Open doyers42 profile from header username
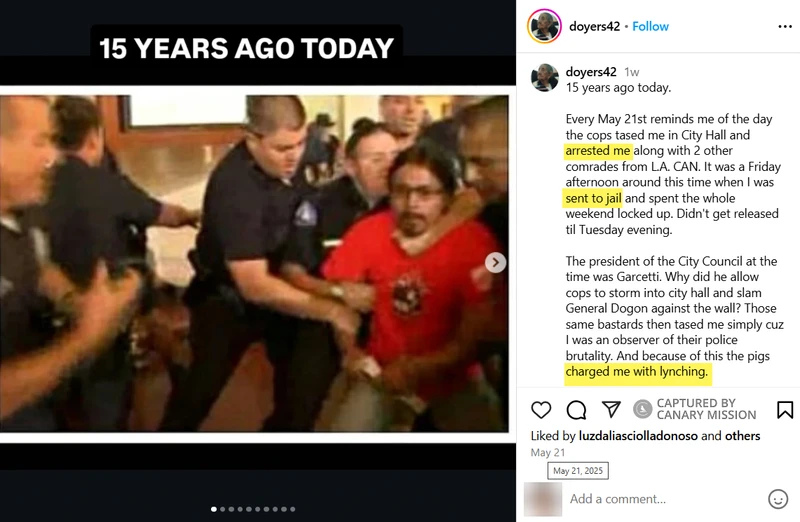 pyautogui.click(x=594, y=27)
